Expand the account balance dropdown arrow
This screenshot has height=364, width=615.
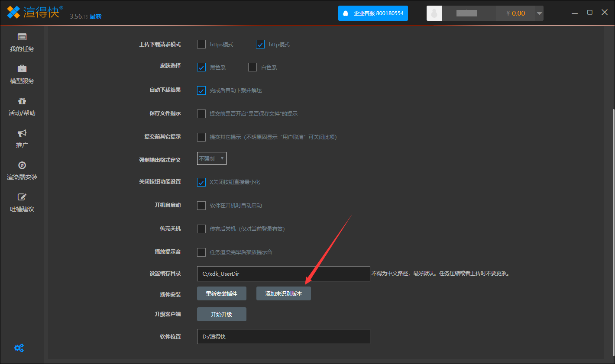tap(539, 13)
